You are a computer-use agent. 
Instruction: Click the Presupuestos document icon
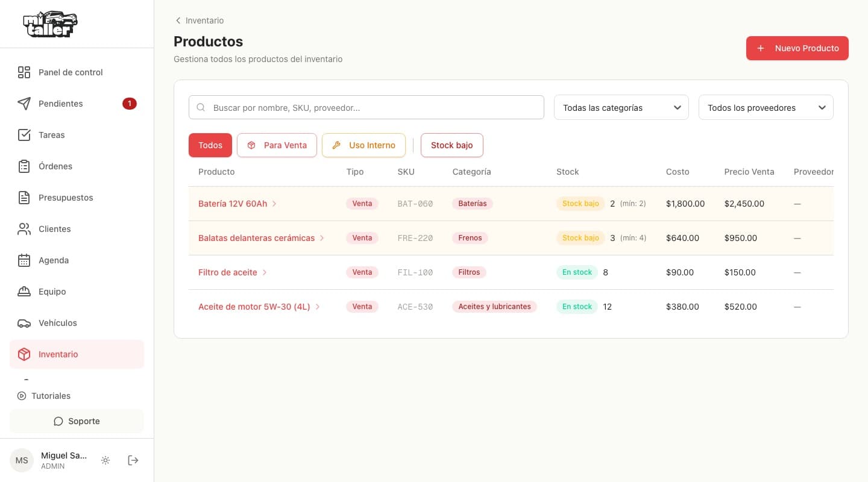point(24,198)
